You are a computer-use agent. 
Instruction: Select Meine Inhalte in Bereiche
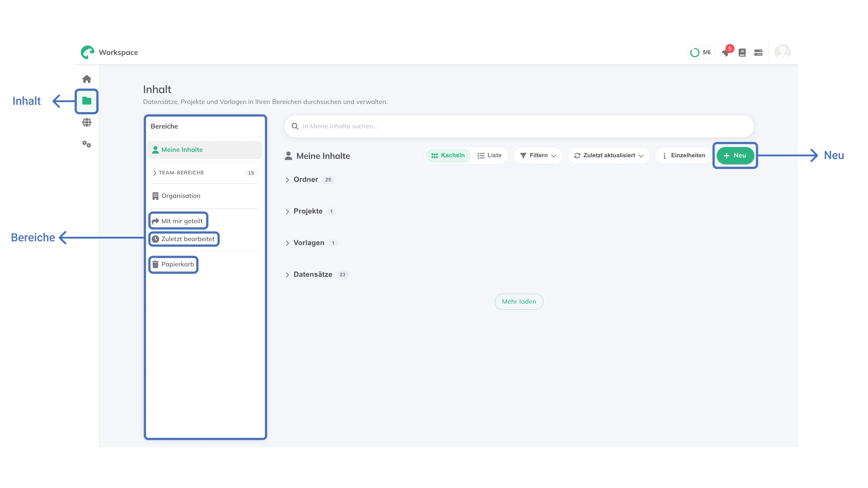[204, 150]
